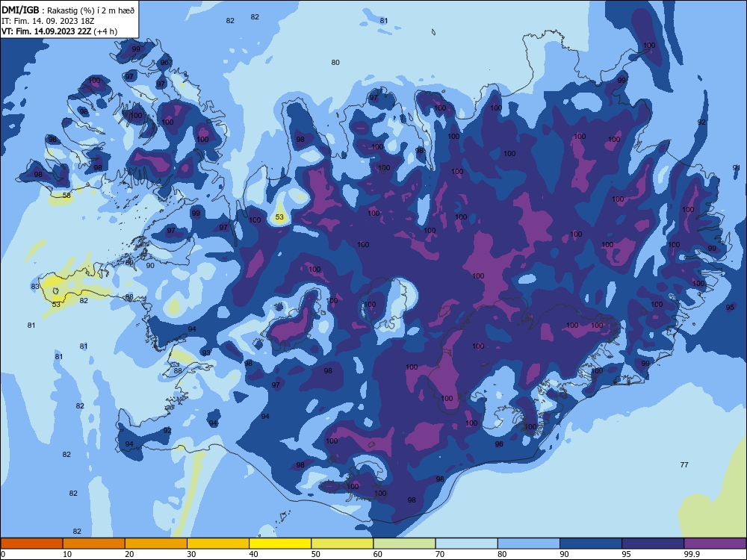Select the 'IT: Fim. 14. 09. 2023 18Z' line
747x560 pixels.
pyautogui.click(x=48, y=21)
